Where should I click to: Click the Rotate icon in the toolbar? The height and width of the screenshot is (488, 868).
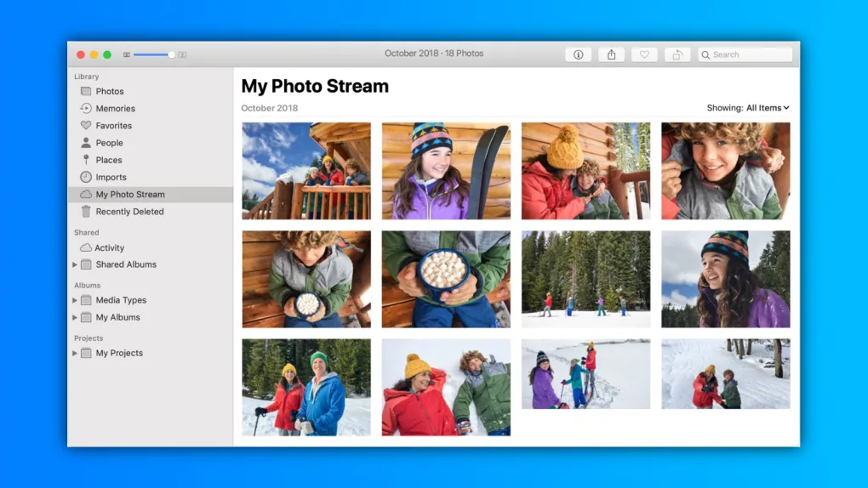[x=677, y=54]
